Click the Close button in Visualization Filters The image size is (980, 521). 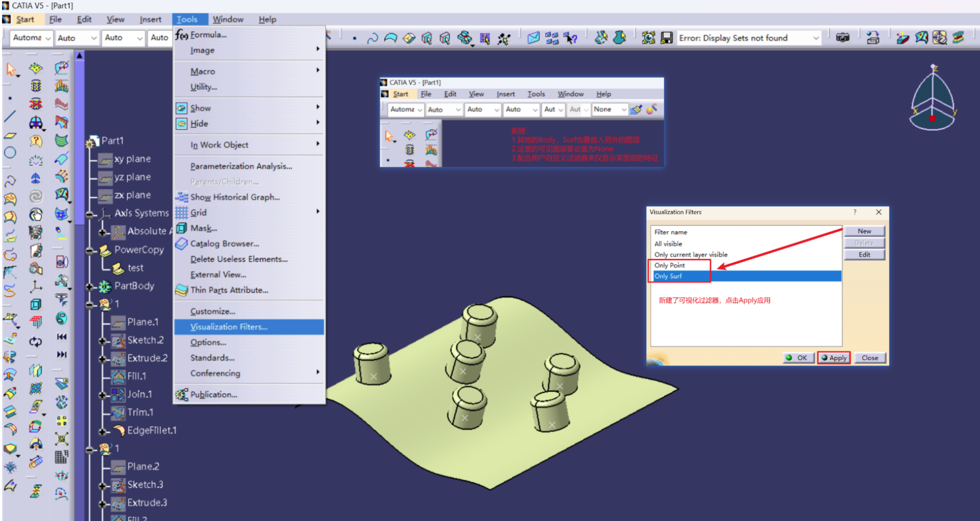point(869,358)
